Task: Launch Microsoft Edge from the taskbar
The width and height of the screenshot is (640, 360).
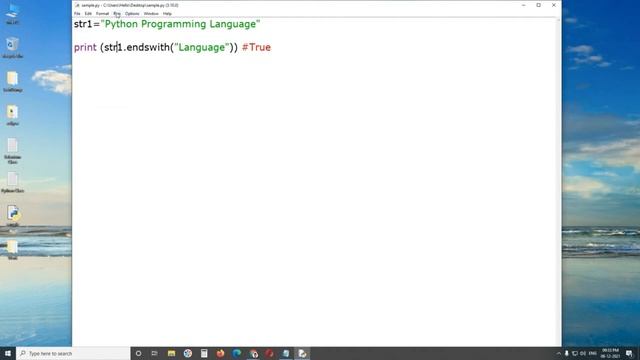Action: tap(237, 353)
